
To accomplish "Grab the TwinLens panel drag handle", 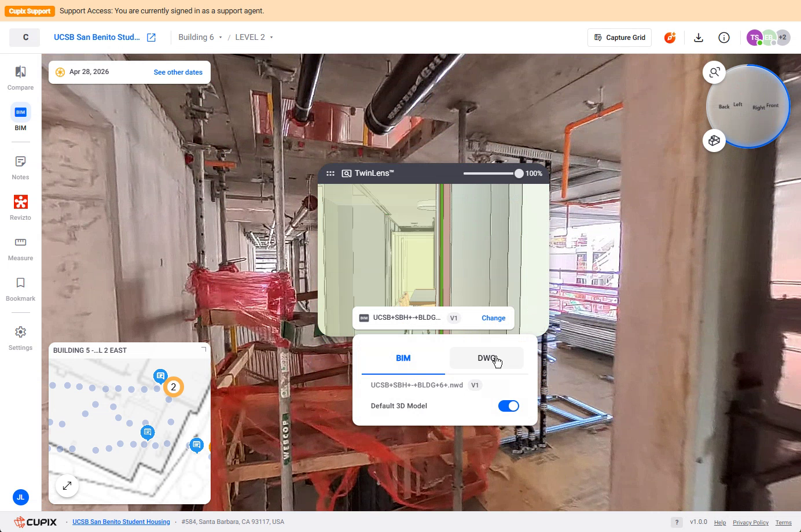I will [330, 173].
